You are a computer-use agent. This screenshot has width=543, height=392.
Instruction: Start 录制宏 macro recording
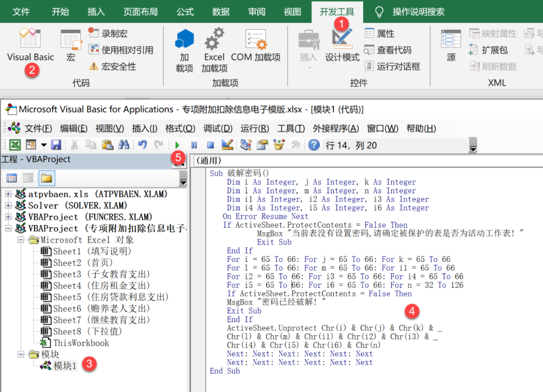(108, 33)
